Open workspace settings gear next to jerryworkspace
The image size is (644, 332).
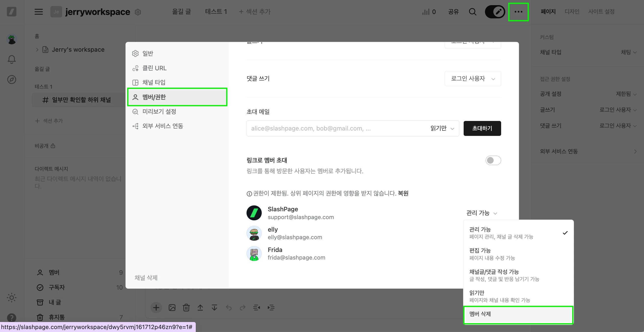(138, 12)
